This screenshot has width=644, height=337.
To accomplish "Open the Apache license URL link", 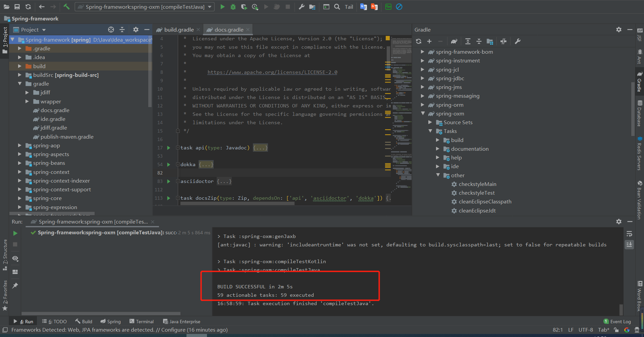I will pyautogui.click(x=272, y=72).
